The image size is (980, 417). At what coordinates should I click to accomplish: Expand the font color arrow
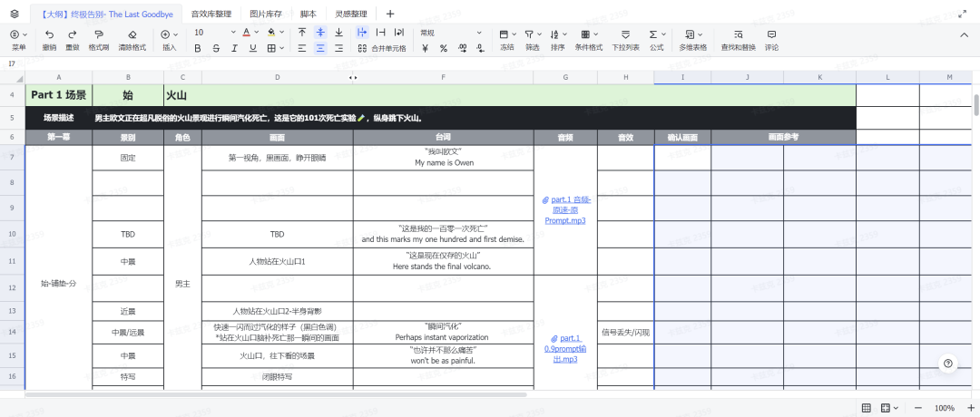[257, 32]
